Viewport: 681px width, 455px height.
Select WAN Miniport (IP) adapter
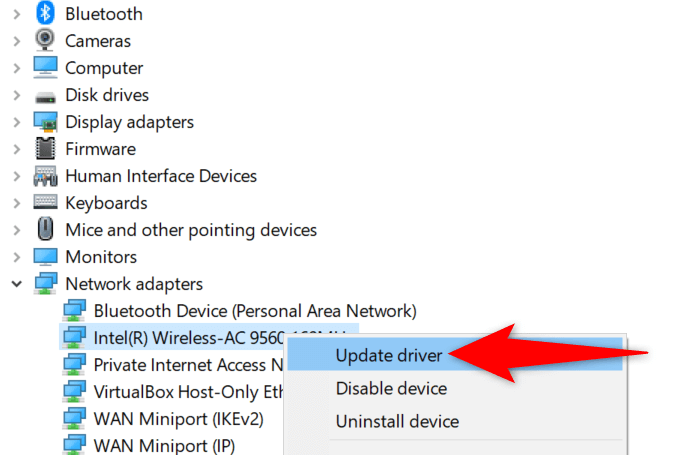click(164, 446)
